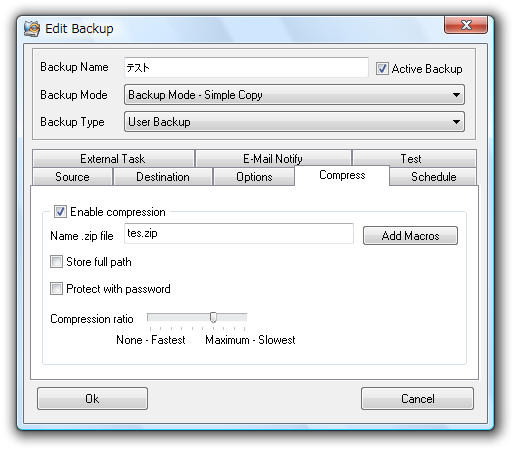515x450 pixels.
Task: Confirm with the Ok button
Action: coord(92,398)
